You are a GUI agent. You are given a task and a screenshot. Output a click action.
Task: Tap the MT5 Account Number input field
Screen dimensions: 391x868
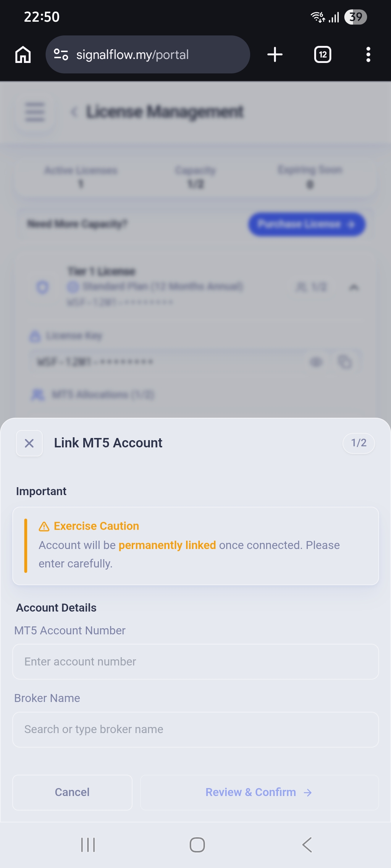click(x=195, y=661)
